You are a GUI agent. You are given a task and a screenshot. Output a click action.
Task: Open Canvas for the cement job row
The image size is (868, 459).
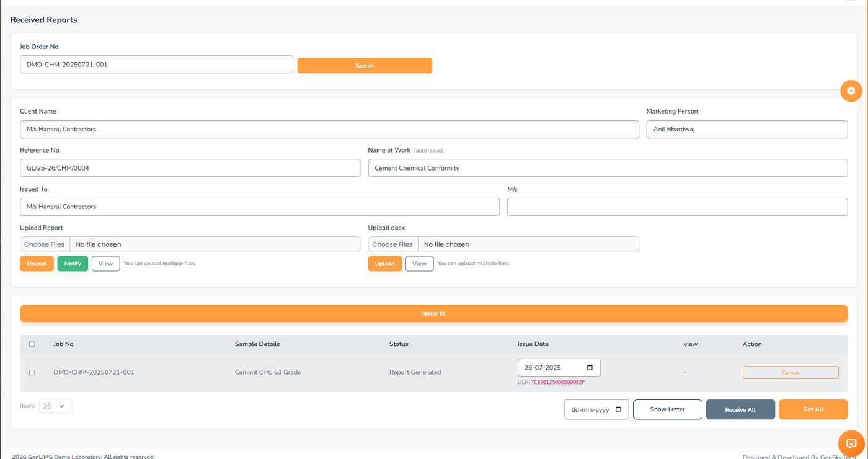point(790,373)
